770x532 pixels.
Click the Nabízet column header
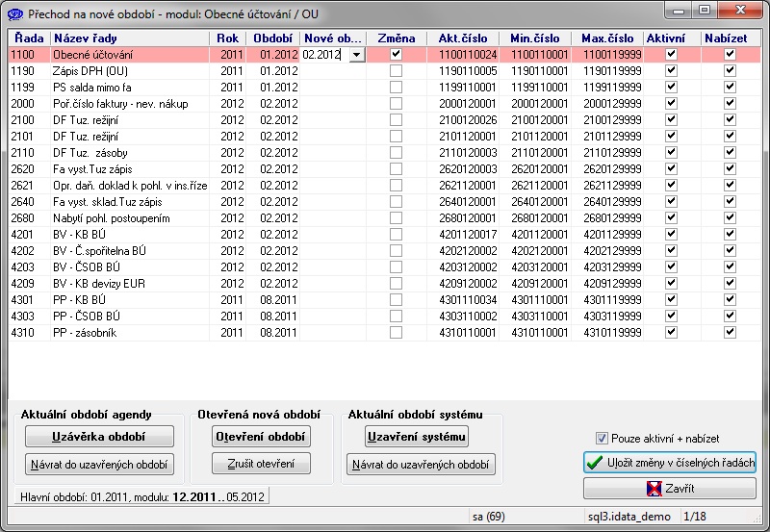point(731,38)
